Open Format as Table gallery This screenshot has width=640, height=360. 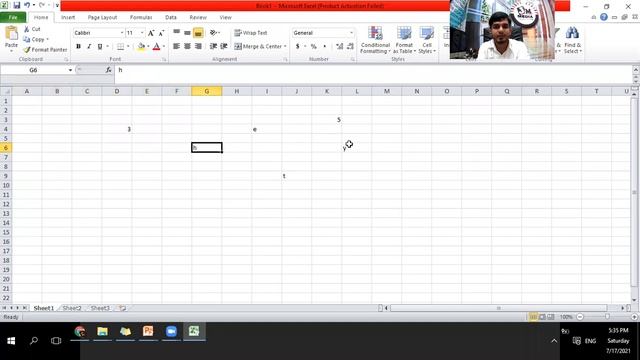[404, 40]
